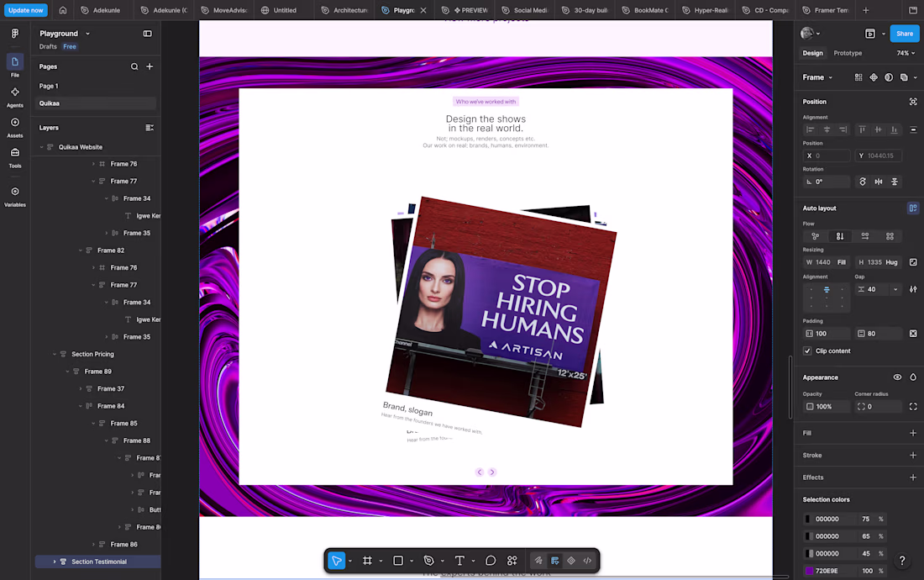Select Page 1 in pages list

click(x=96, y=86)
